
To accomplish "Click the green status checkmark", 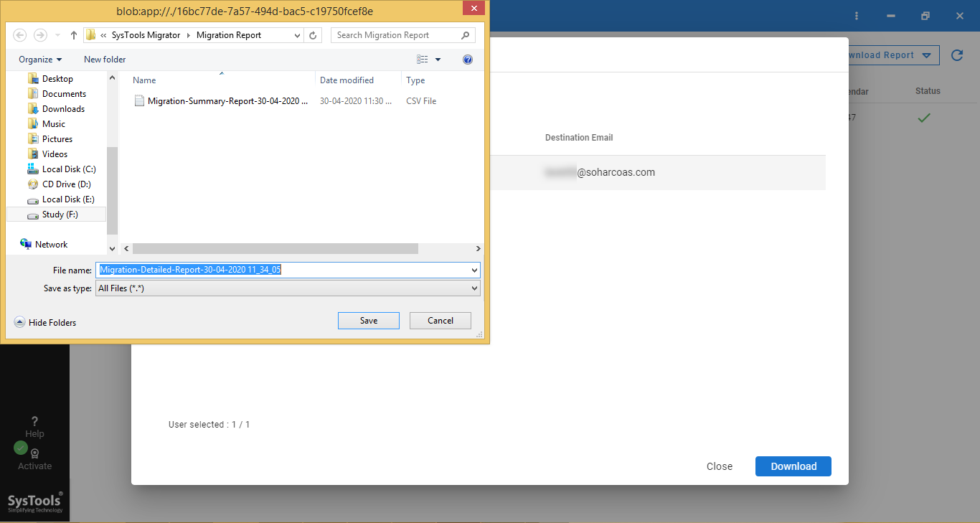I will pyautogui.click(x=924, y=118).
